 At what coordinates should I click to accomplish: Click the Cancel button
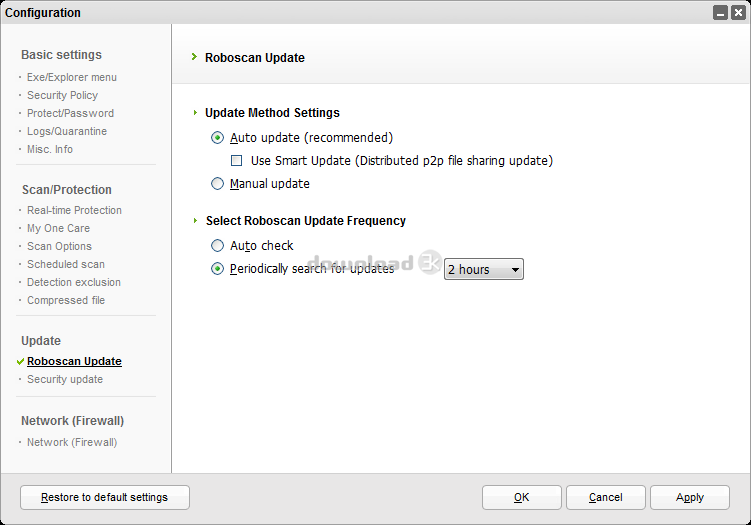click(606, 497)
